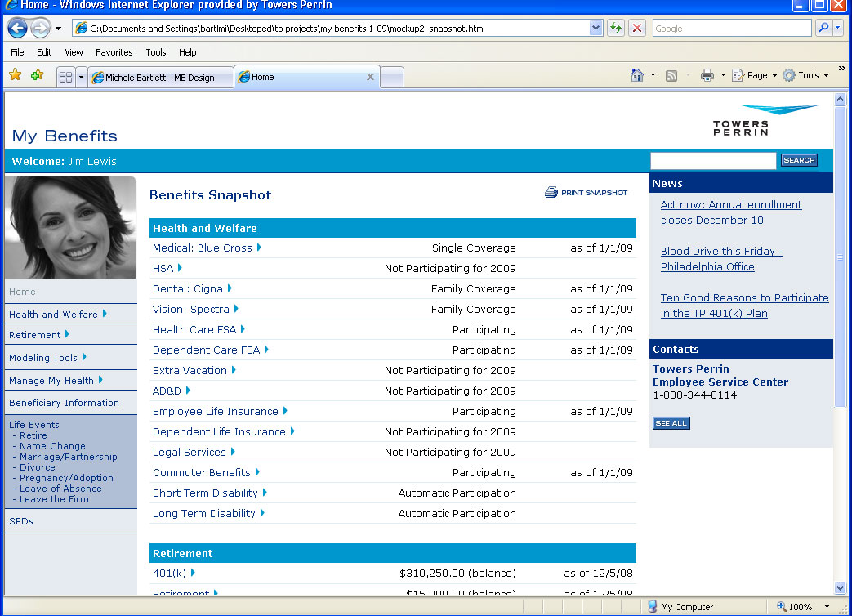Open the HSA benefit link

coord(163,268)
